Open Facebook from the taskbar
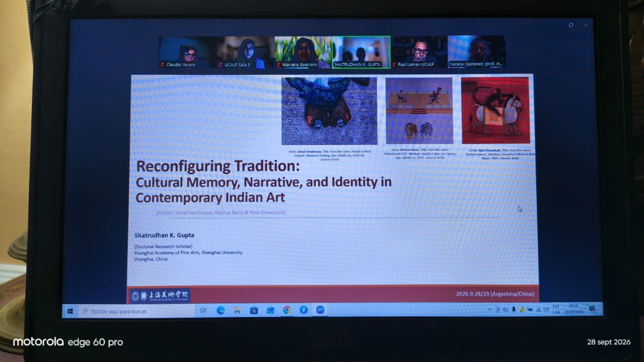 pyautogui.click(x=304, y=310)
